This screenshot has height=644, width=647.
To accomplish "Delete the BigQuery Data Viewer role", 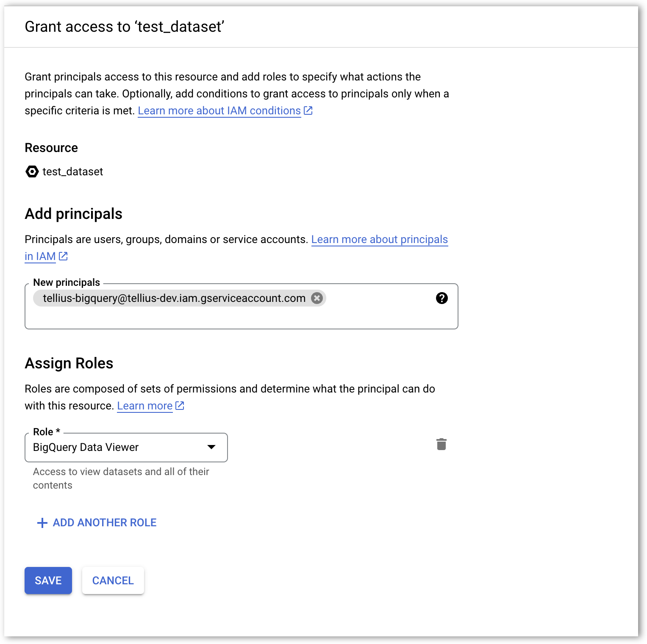I will [441, 444].
